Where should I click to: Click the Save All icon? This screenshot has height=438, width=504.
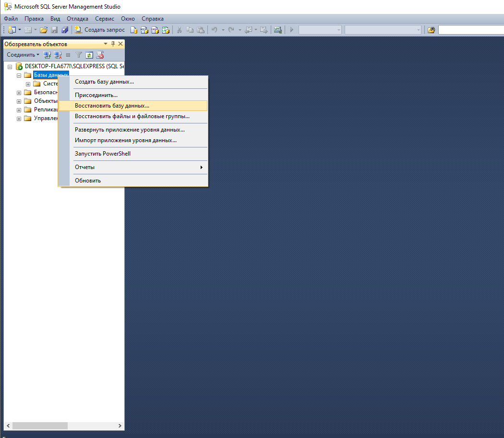(65, 30)
